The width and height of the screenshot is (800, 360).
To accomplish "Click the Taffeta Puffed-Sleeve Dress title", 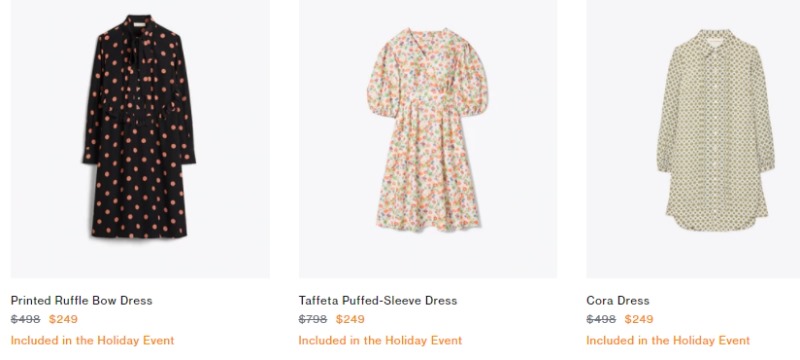I will point(378,300).
